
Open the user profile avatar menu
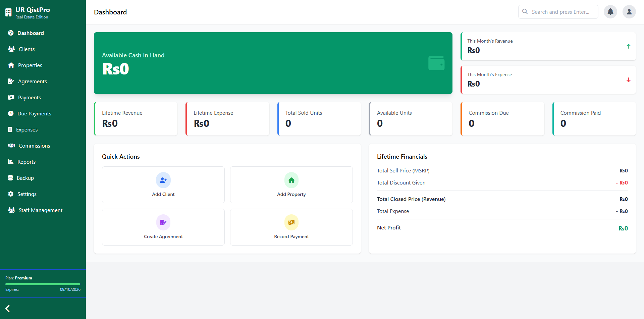point(629,12)
